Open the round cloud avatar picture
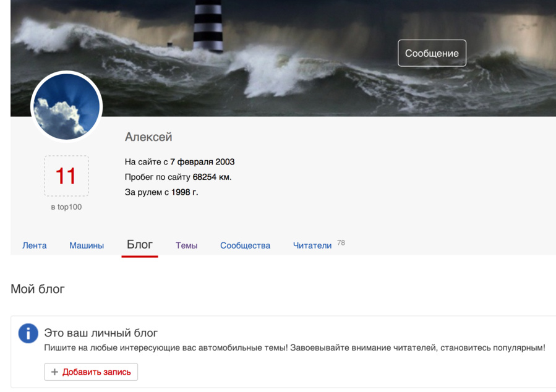Screen dimensions: 556x392 [67, 107]
